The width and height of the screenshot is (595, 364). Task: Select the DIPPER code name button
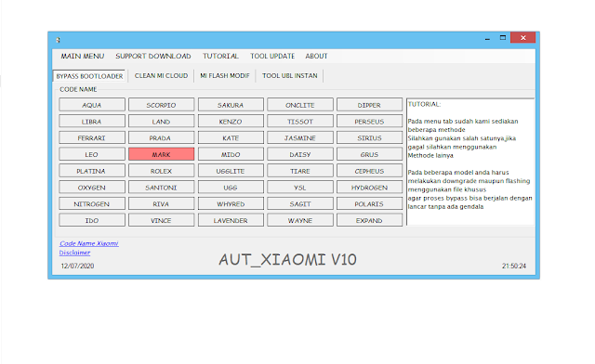point(369,105)
